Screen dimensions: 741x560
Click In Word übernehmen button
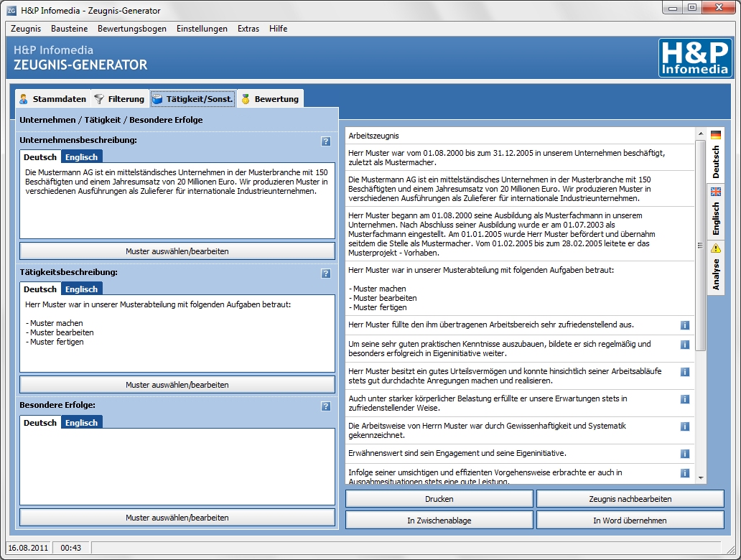(630, 521)
